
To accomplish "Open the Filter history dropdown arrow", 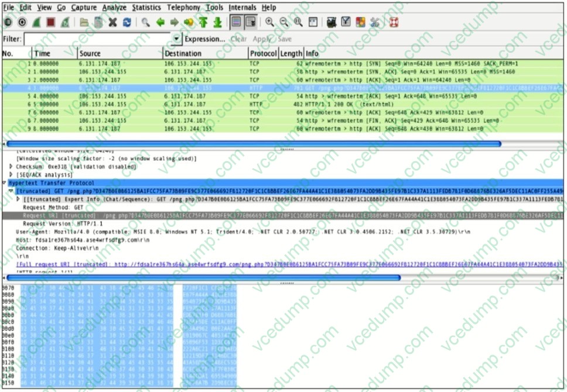I will pos(177,39).
